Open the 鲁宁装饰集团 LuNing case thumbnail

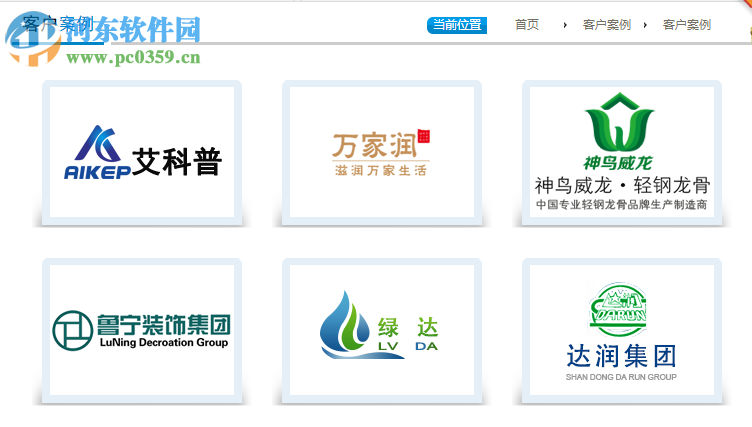142,331
